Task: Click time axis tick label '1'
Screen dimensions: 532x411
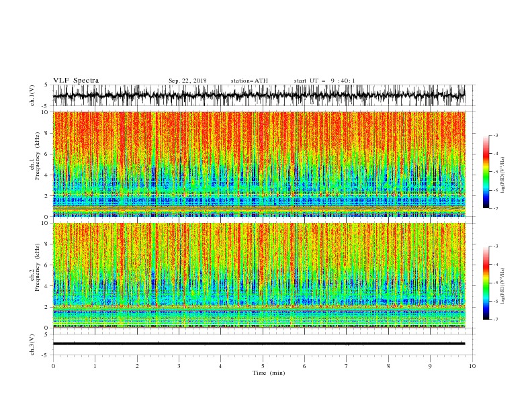Action: point(95,366)
